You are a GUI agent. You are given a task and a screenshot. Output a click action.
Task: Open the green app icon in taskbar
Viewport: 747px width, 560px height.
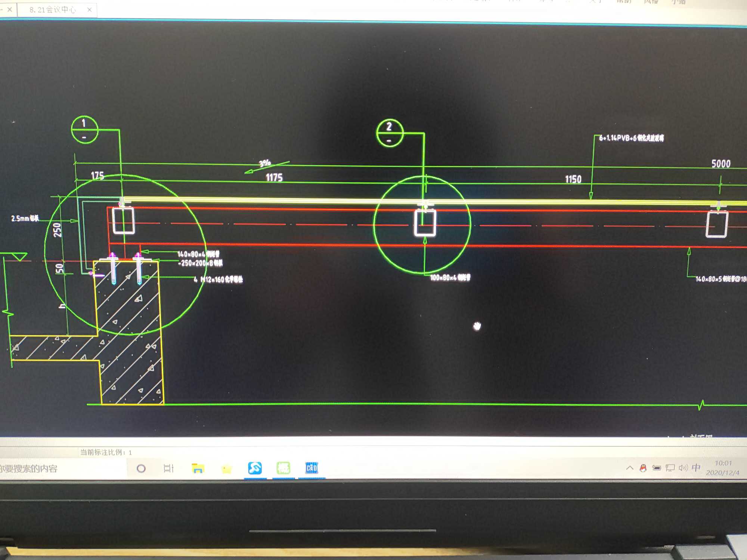point(283,468)
